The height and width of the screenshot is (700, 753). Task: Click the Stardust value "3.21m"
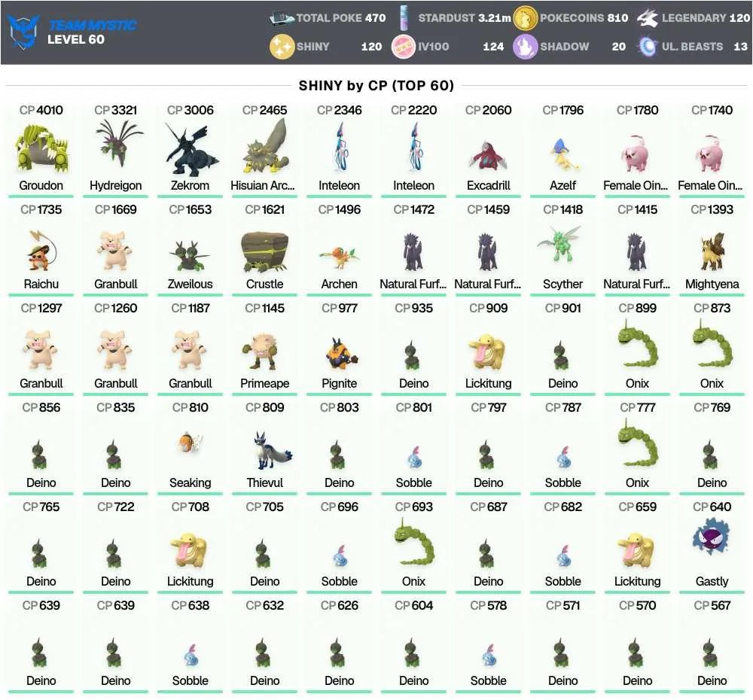pos(495,18)
